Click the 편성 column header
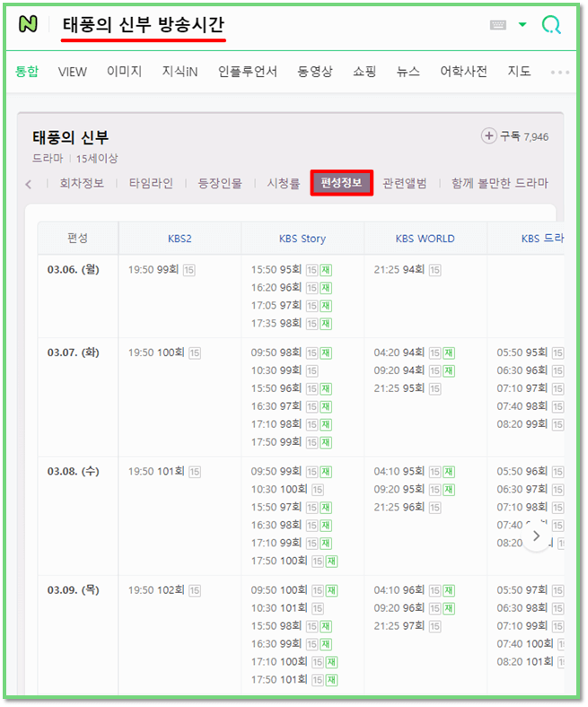Image resolution: width=588 pixels, height=707 pixels. coord(77,238)
